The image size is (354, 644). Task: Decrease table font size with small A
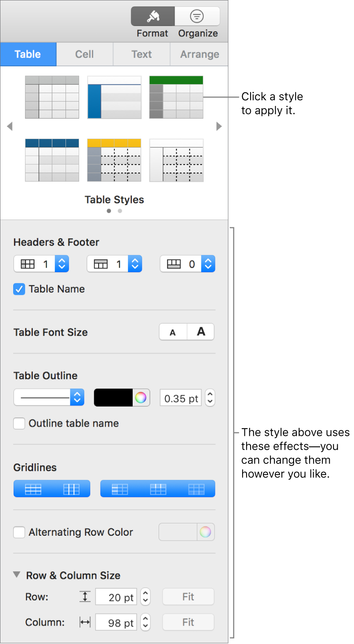coord(173,332)
